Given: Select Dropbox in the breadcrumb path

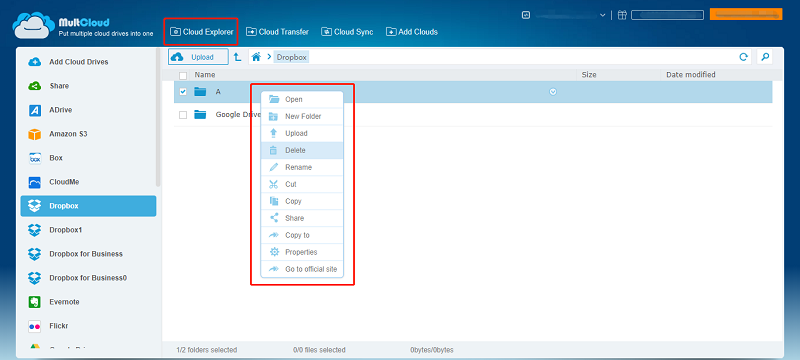Looking at the screenshot, I should (291, 57).
